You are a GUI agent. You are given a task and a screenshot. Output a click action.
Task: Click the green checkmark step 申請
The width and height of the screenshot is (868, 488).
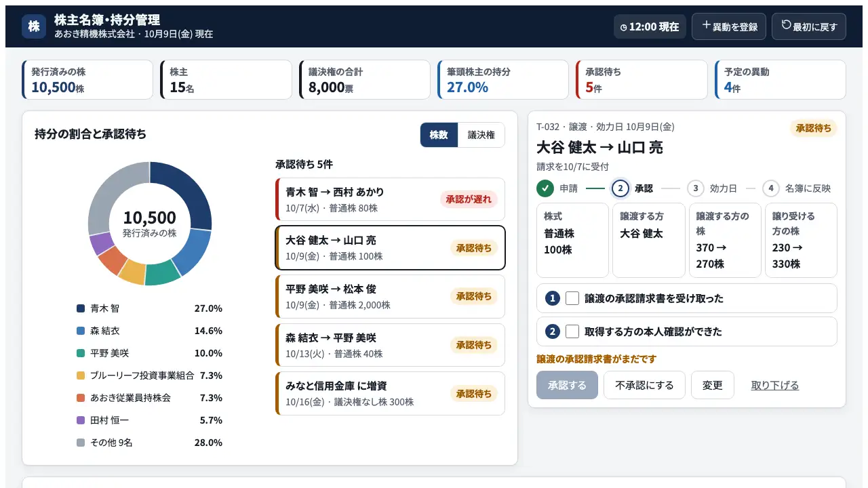pyautogui.click(x=545, y=188)
